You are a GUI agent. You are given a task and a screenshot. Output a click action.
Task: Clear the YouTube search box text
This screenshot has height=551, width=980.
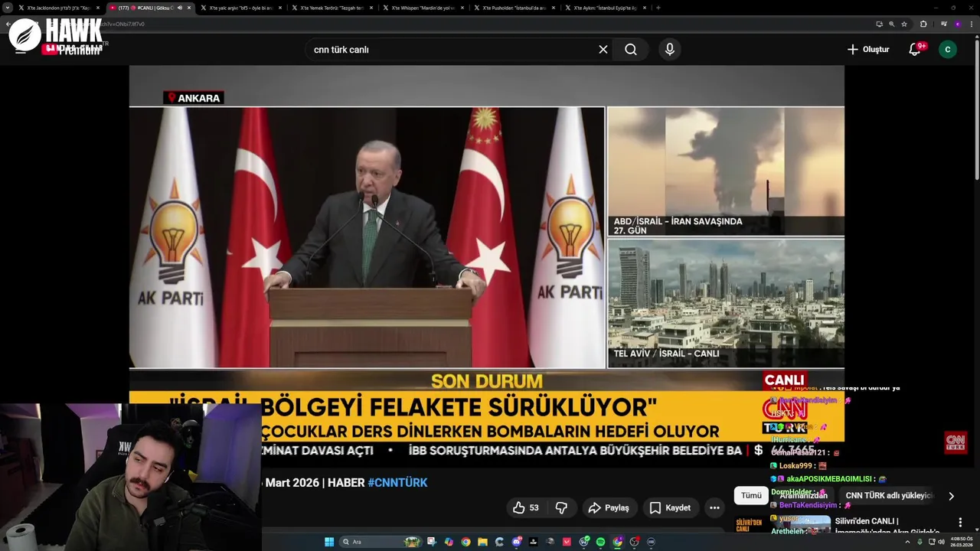(x=603, y=49)
